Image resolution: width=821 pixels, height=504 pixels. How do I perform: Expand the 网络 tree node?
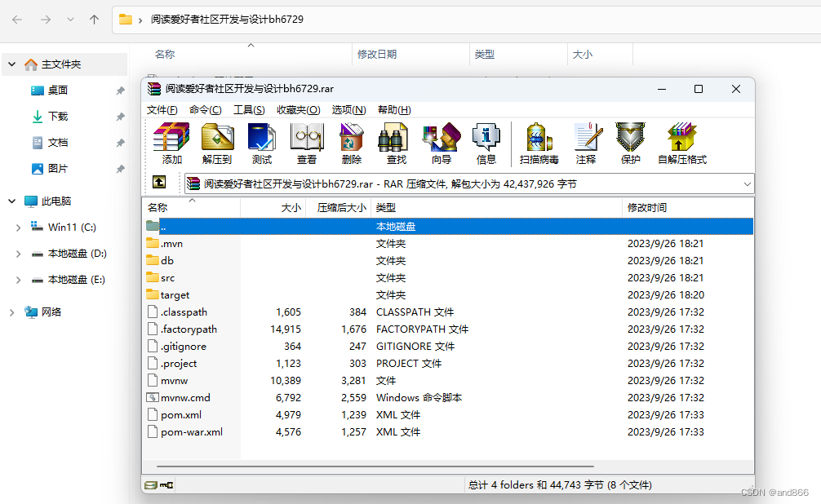(x=11, y=312)
